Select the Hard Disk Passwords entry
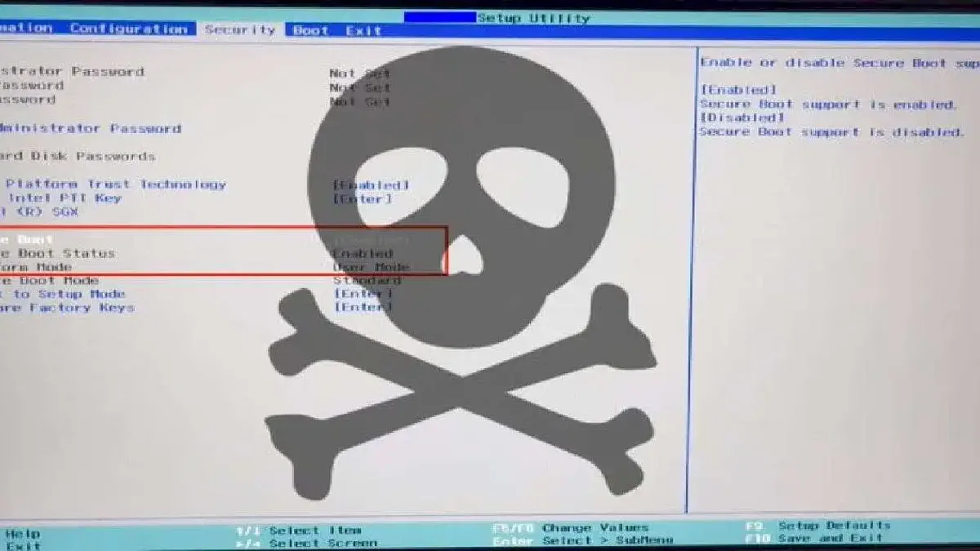This screenshot has width=980, height=551. [x=78, y=156]
